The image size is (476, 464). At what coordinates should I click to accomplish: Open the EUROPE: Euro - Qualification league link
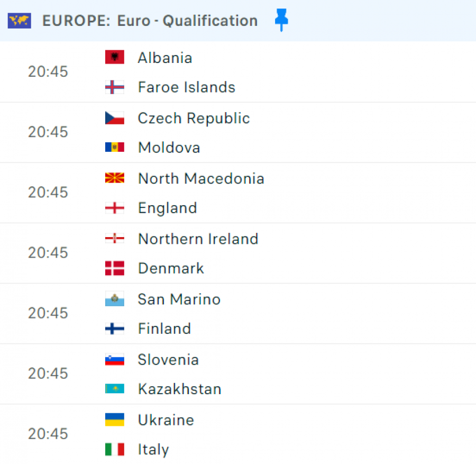(x=150, y=21)
